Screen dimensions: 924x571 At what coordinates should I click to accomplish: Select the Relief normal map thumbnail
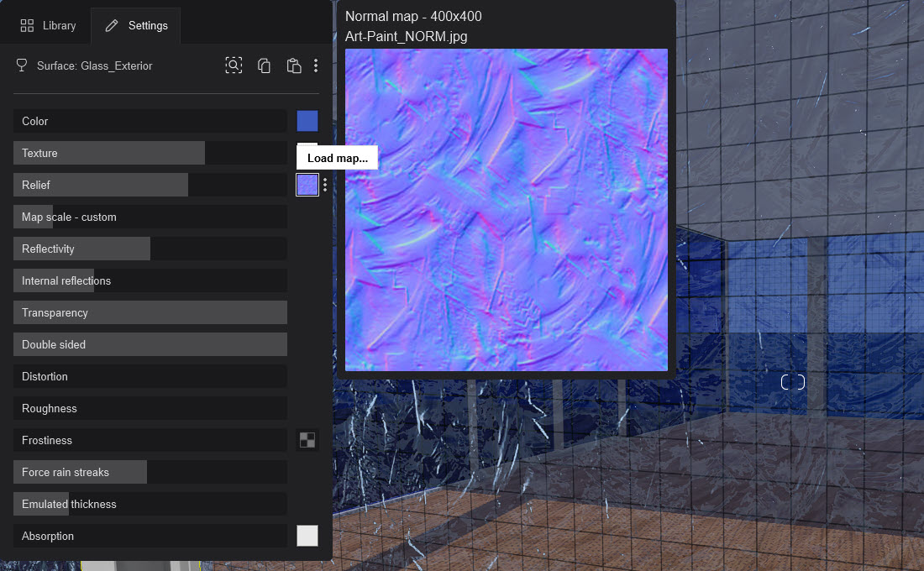pyautogui.click(x=307, y=185)
